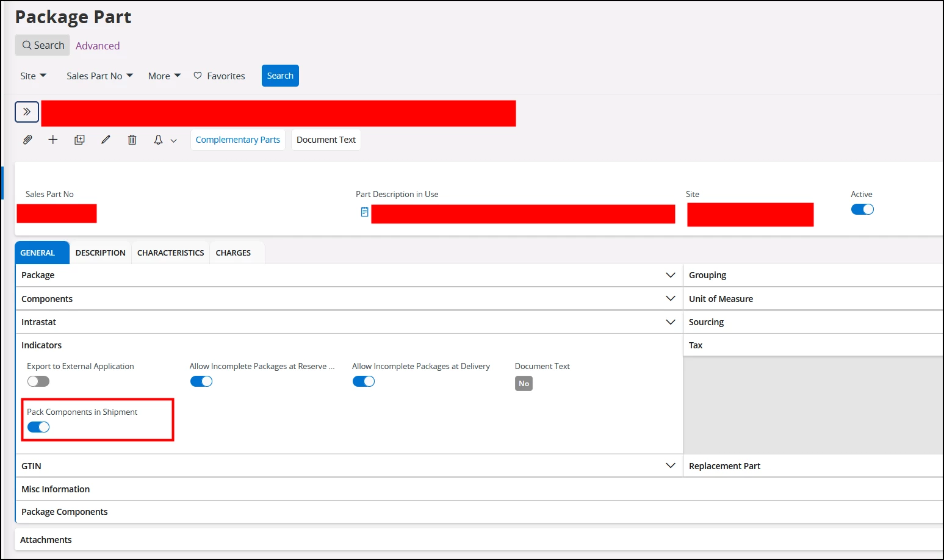Open the Site filter dropdown

(34, 76)
